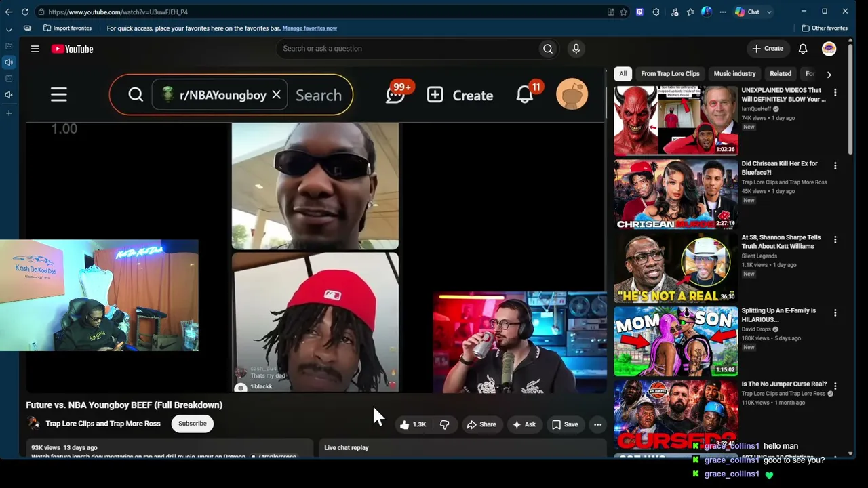Expand the Copilot Chat dropdown arrow
Viewport: 868px width, 488px height.
point(769,12)
